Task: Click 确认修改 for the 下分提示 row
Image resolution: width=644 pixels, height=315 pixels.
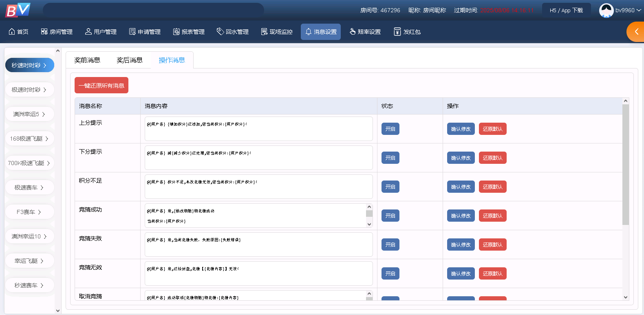Action: (461, 158)
